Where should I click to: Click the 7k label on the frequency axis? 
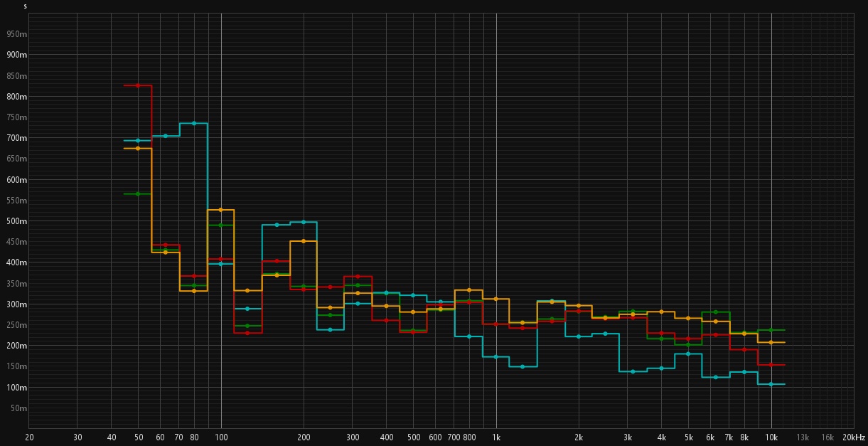[x=729, y=437]
